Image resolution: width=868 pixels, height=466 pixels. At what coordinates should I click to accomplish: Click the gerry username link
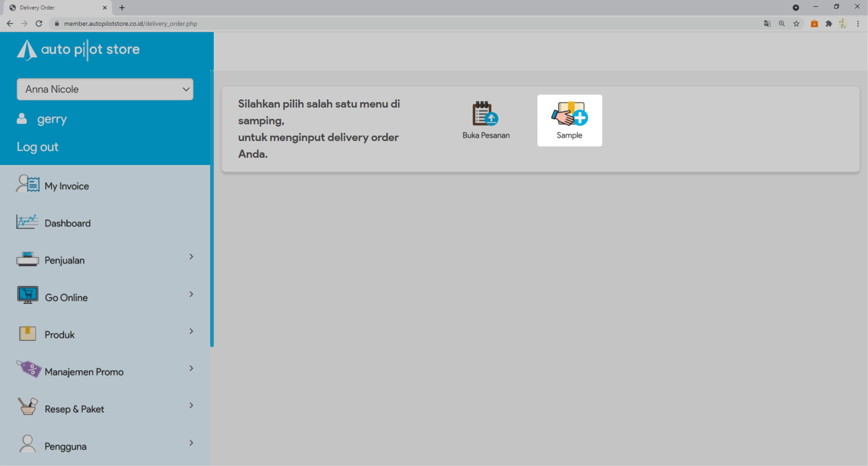(52, 119)
